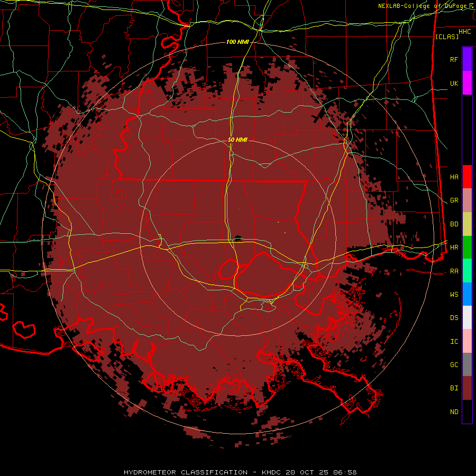Click the 'HR' legend label
Image resolution: width=476 pixels, height=476 pixels.
point(454,248)
